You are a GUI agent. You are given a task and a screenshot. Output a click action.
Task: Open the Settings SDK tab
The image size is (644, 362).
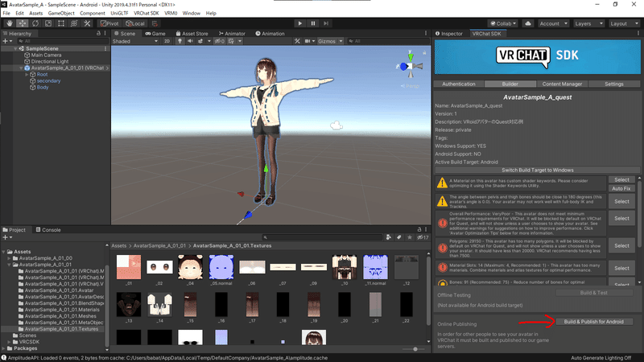click(x=614, y=84)
